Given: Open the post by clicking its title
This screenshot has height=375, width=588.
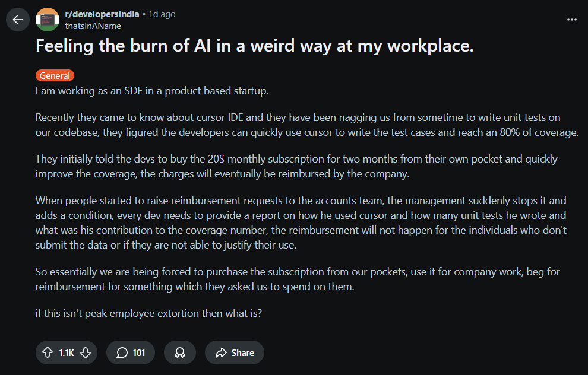Looking at the screenshot, I should click(254, 46).
